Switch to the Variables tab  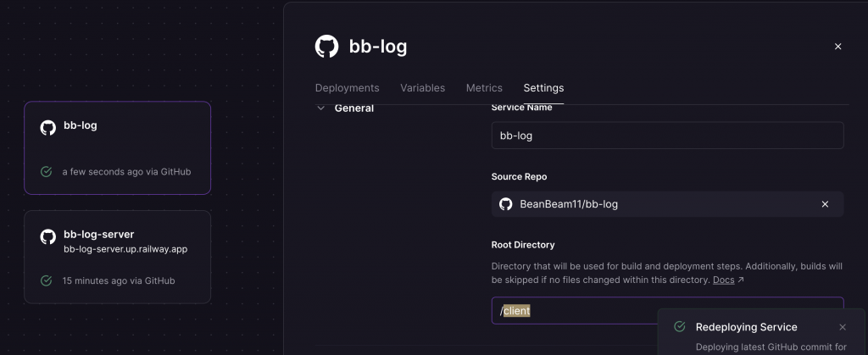click(422, 88)
